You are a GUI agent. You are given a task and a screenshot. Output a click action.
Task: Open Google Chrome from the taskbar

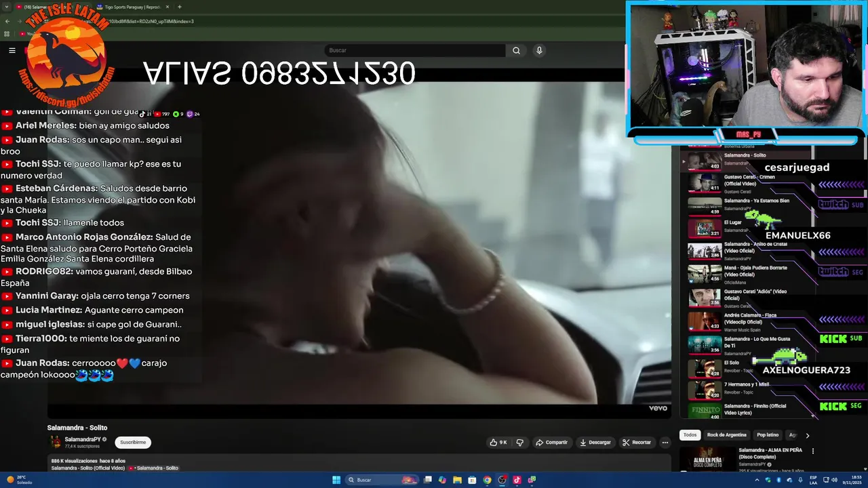(x=487, y=480)
